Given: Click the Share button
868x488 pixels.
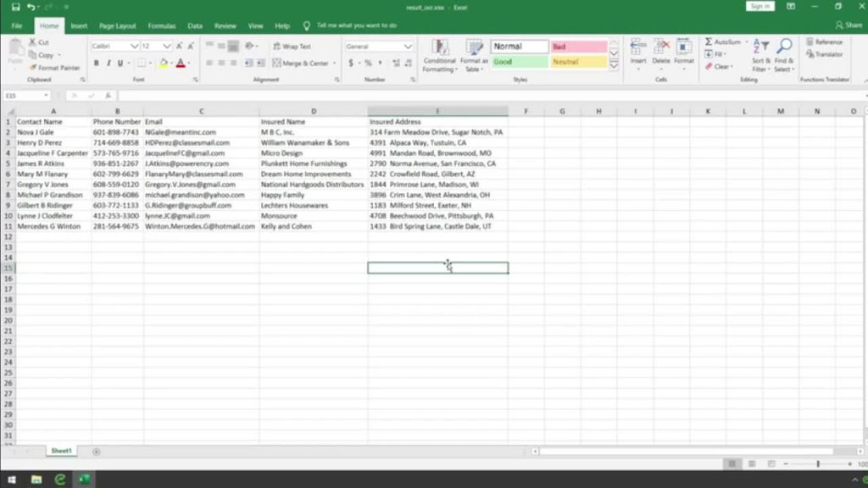Looking at the screenshot, I should (849, 25).
